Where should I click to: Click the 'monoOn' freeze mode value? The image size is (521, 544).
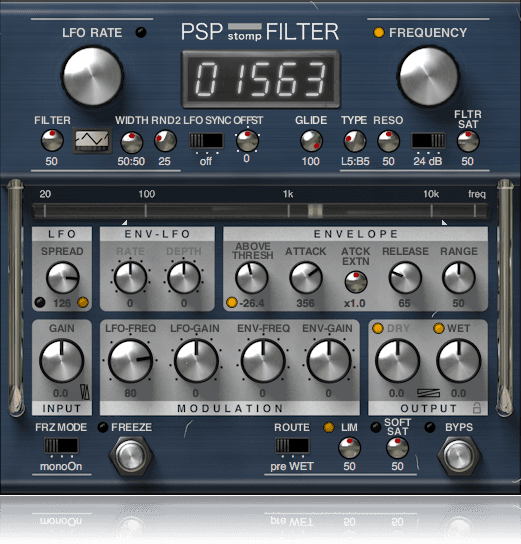pos(61,466)
